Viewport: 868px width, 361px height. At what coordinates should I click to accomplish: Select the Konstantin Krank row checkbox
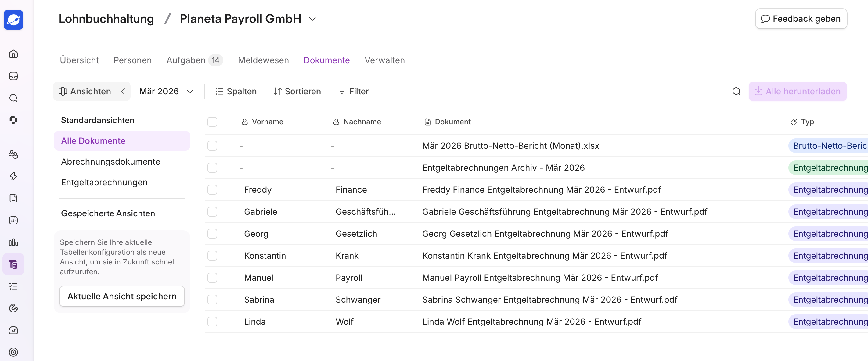(212, 256)
